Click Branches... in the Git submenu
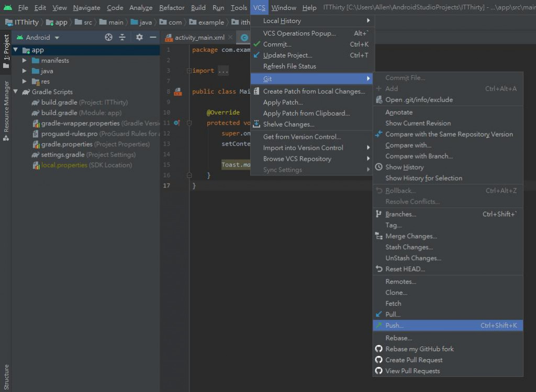The width and height of the screenshot is (536, 392). [400, 214]
